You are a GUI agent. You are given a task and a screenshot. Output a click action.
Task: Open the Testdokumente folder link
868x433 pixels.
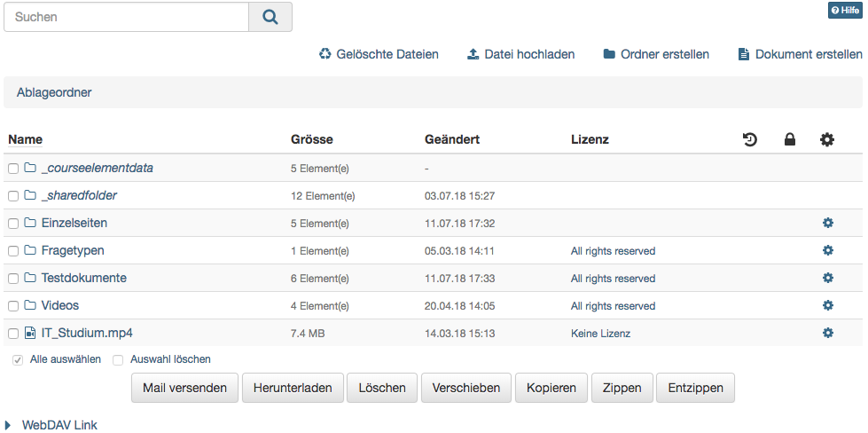(x=83, y=278)
